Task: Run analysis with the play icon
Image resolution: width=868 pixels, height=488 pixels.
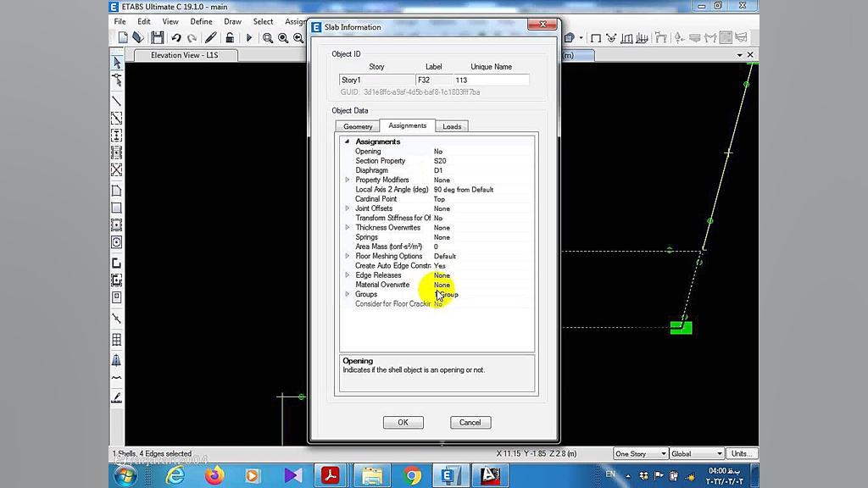Action: tap(249, 37)
